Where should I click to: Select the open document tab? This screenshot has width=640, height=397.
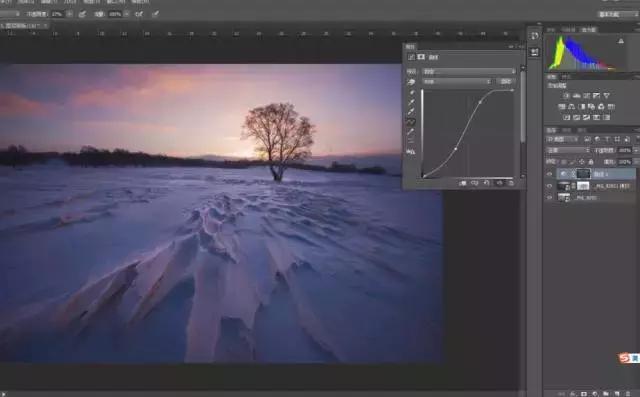24,26
